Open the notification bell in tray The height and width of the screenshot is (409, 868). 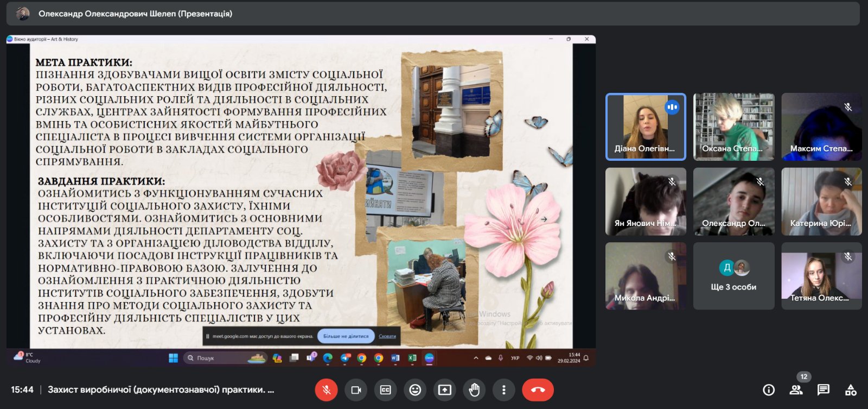pyautogui.click(x=586, y=358)
